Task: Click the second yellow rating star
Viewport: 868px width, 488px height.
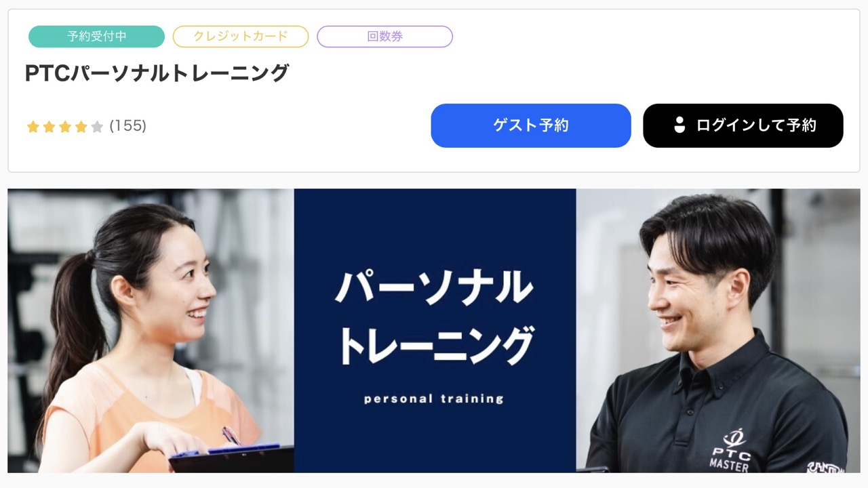Action: 49,127
